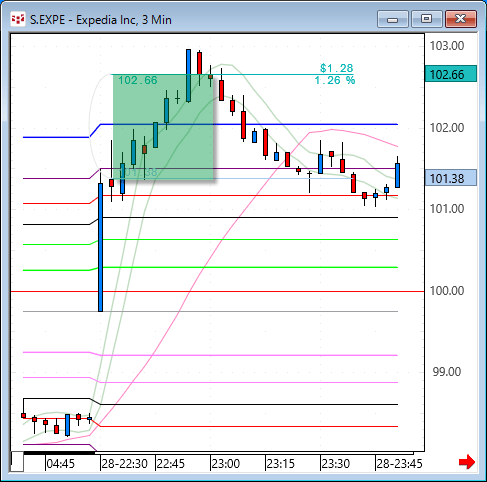
Task: Click the 28-23:45 time axis label
Action: (x=399, y=464)
